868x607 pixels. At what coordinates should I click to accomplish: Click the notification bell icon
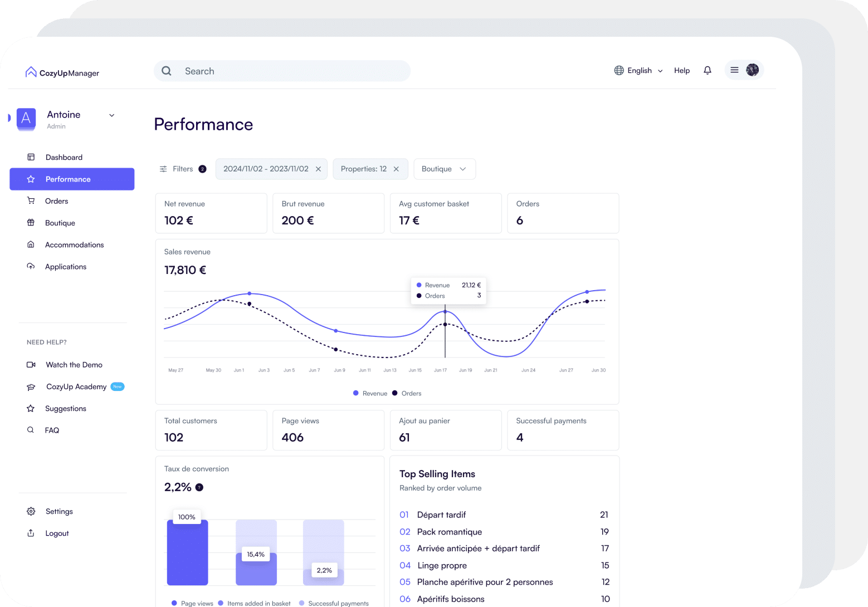tap(707, 70)
